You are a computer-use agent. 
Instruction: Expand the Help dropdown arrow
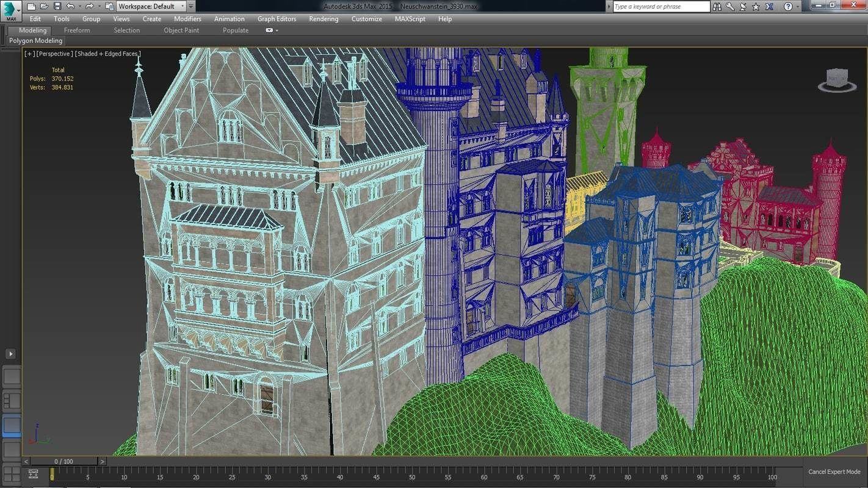798,6
